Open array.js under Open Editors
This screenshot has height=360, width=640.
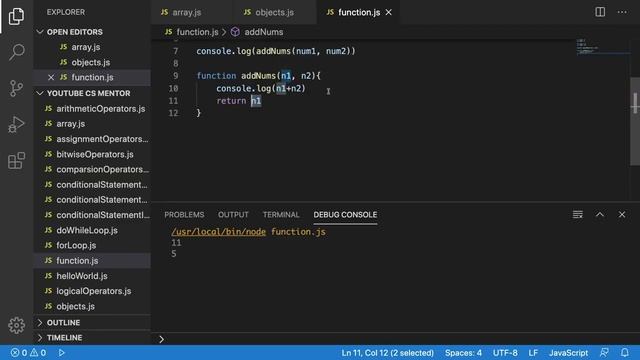click(x=92, y=47)
